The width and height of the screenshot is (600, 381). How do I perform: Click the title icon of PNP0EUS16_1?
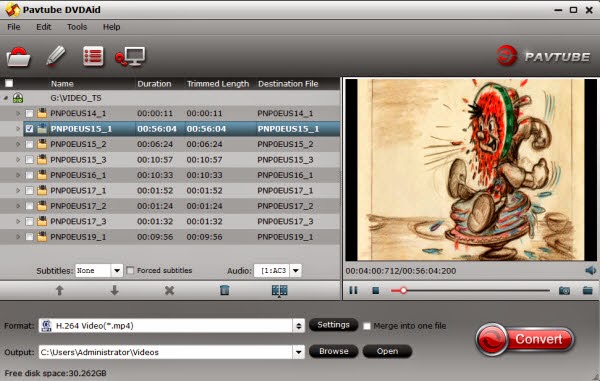[42, 175]
